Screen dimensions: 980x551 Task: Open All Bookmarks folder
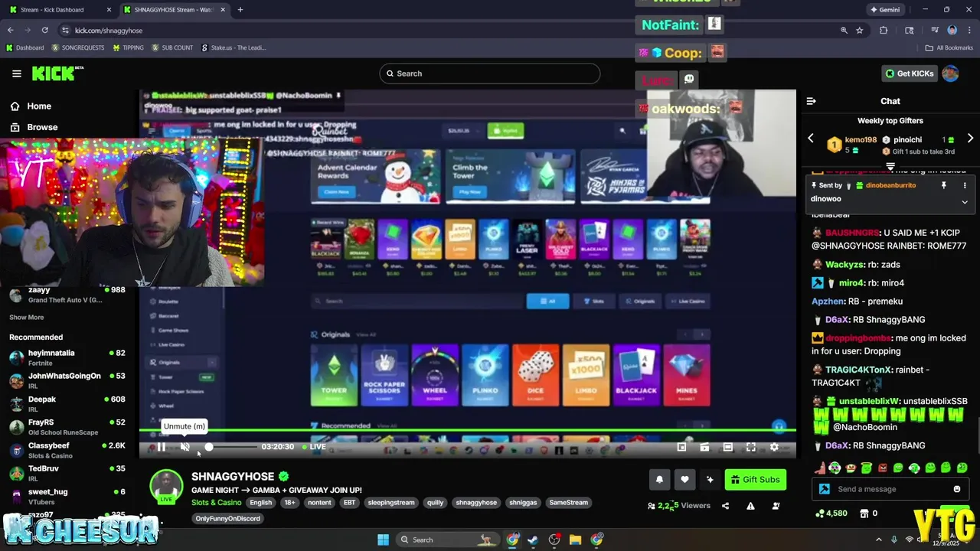pyautogui.click(x=949, y=47)
